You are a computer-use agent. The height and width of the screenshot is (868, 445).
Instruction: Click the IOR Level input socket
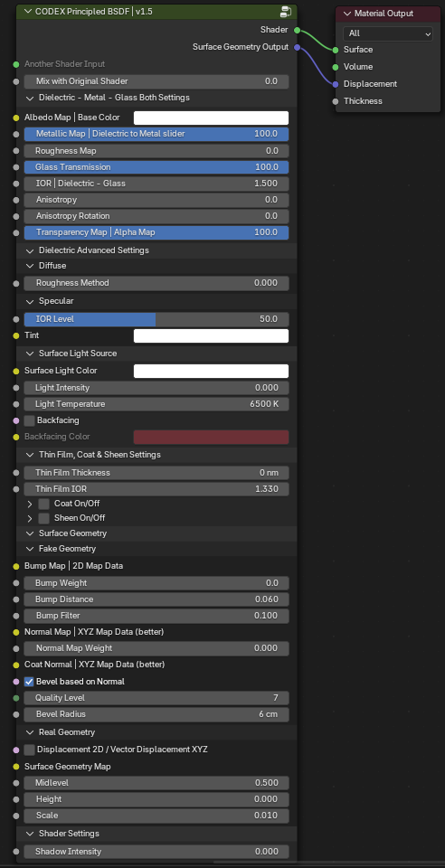pyautogui.click(x=16, y=319)
